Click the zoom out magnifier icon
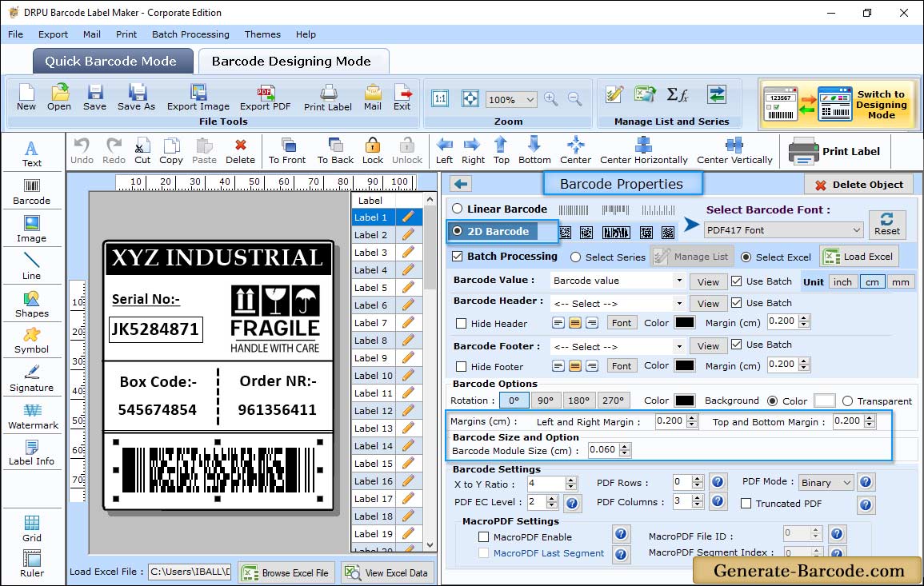This screenshot has width=924, height=586. tap(574, 99)
